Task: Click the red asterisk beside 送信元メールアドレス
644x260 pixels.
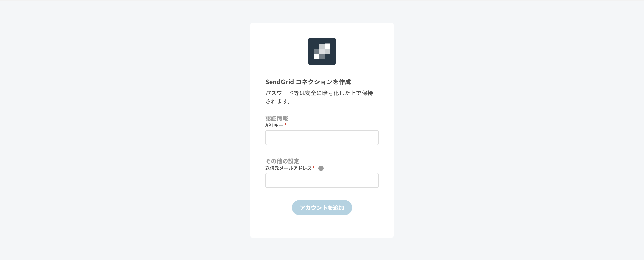Action: coord(314,167)
